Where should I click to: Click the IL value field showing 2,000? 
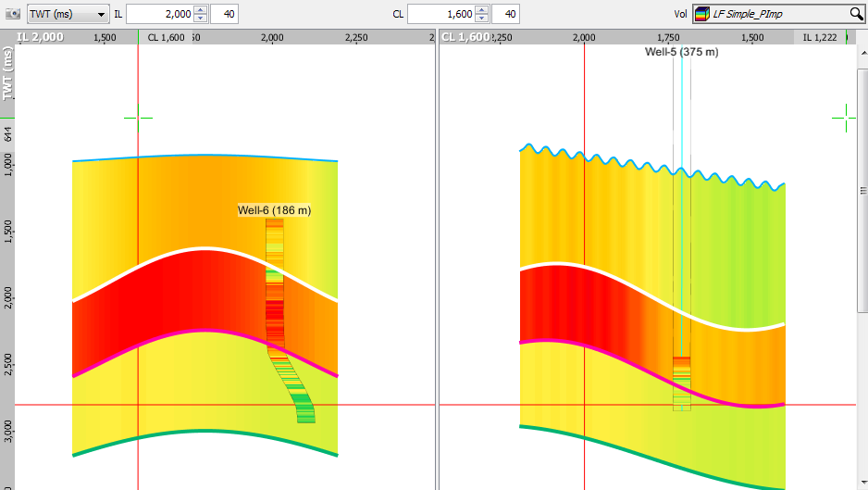tap(160, 14)
